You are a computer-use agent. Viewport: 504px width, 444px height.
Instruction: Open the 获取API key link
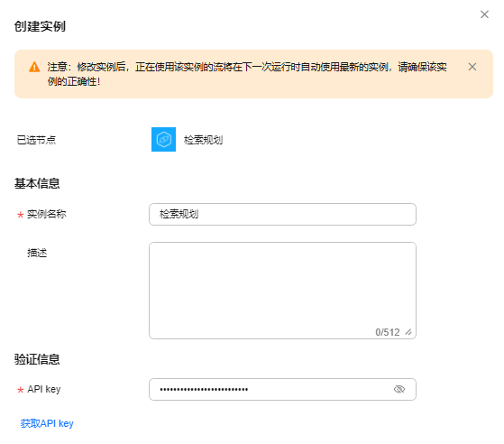(x=47, y=423)
